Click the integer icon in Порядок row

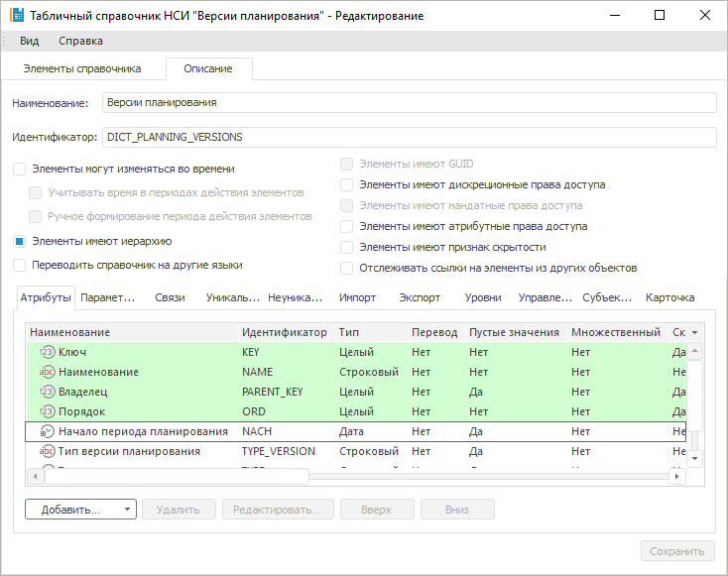point(47,411)
